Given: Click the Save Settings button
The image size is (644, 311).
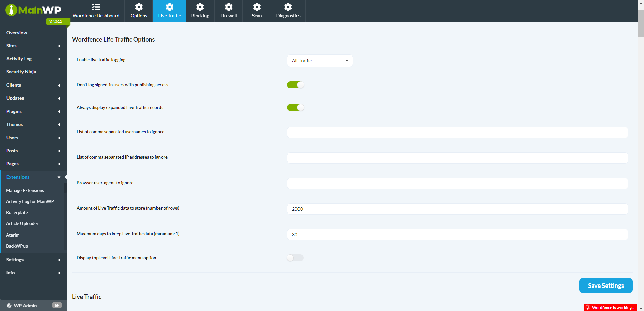Looking at the screenshot, I should tap(606, 286).
